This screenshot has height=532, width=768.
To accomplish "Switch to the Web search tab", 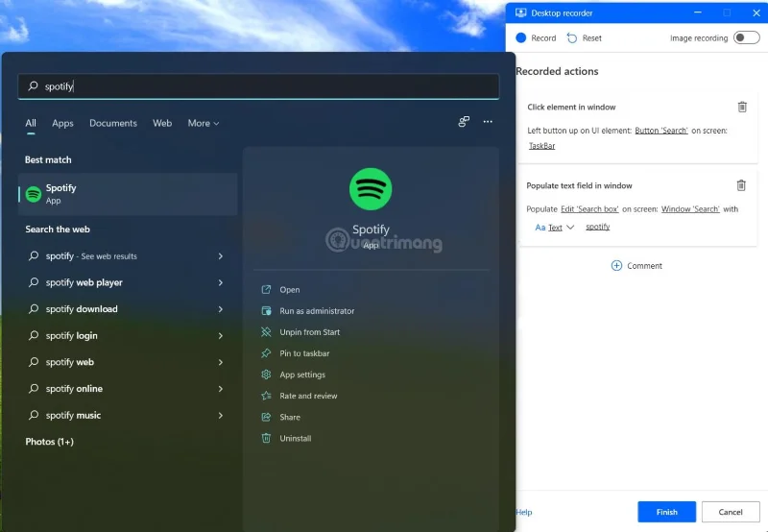I will [x=162, y=123].
